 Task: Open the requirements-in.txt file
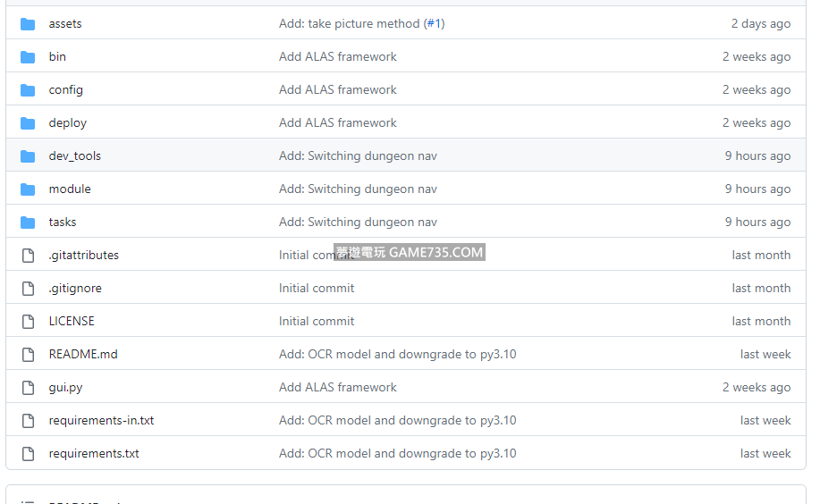(x=101, y=421)
